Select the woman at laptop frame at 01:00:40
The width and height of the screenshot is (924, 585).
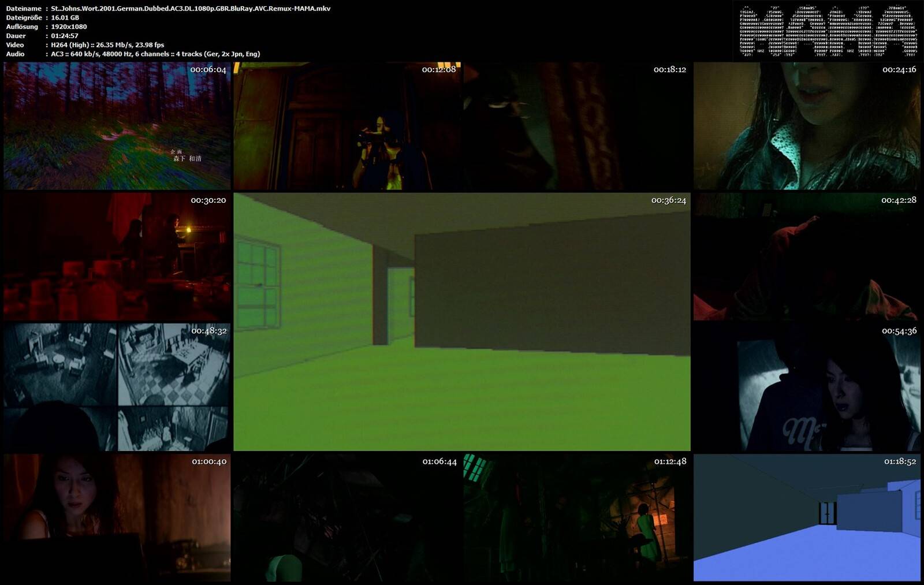pyautogui.click(x=117, y=517)
